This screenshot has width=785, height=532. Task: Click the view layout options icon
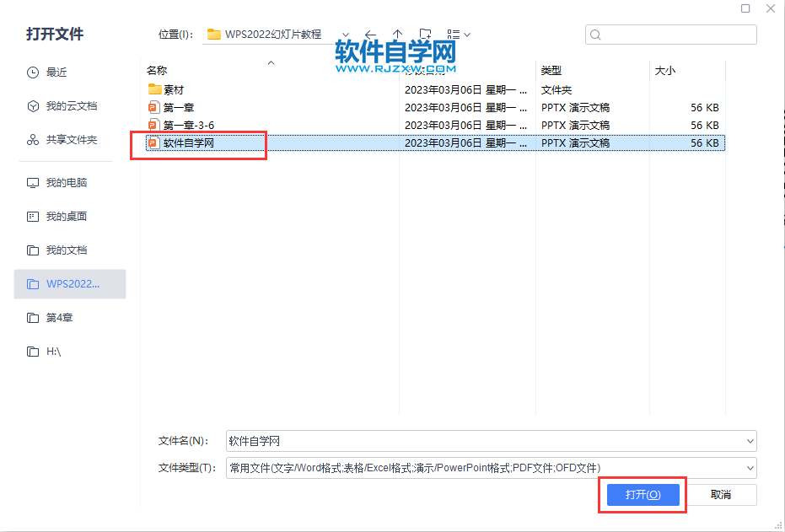[454, 34]
